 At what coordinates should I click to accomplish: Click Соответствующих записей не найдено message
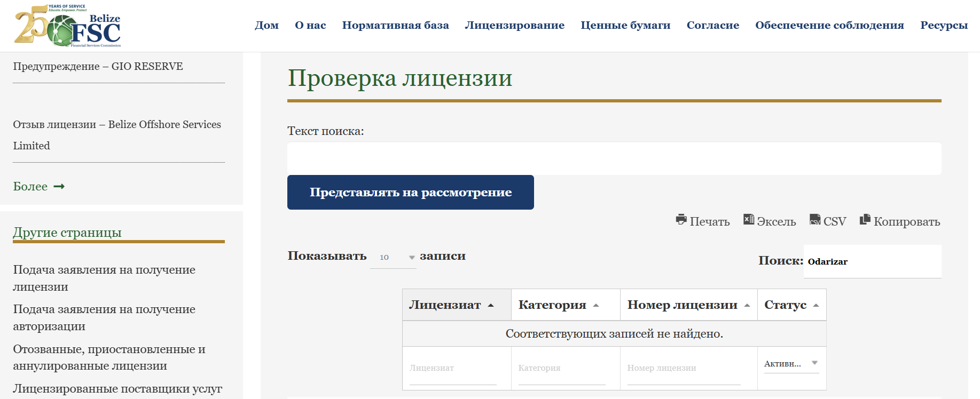point(614,333)
